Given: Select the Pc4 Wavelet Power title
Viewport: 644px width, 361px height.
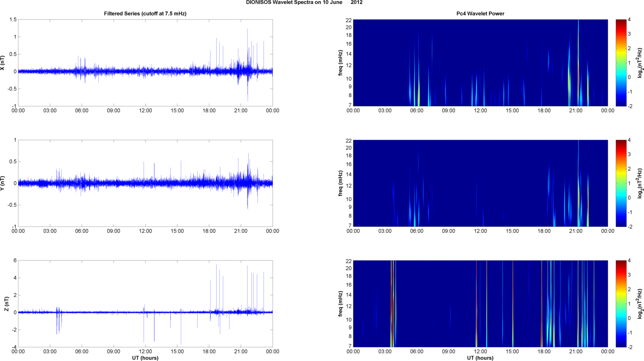Looking at the screenshot, I should click(x=480, y=14).
